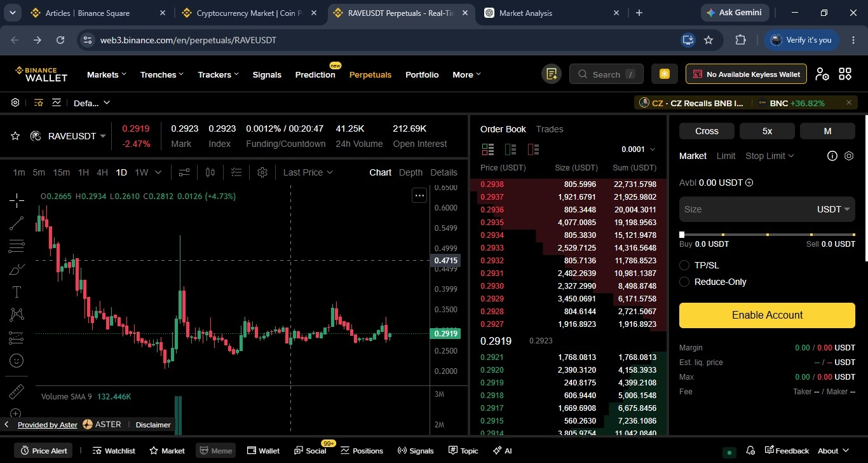Expand the Markets menu
The image size is (868, 463).
(106, 74)
